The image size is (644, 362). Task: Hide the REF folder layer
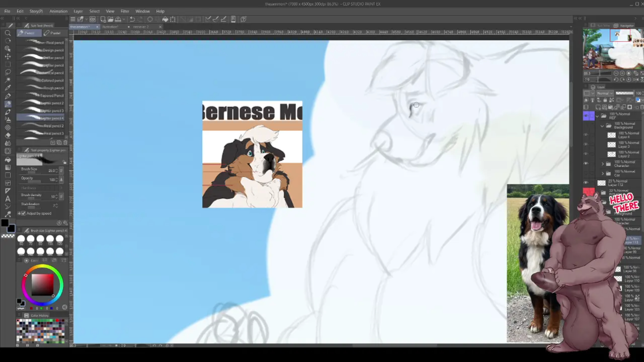[x=586, y=116]
